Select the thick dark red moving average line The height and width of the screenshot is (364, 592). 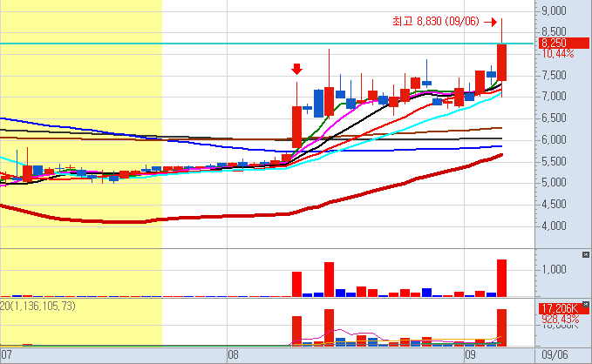pyautogui.click(x=251, y=215)
